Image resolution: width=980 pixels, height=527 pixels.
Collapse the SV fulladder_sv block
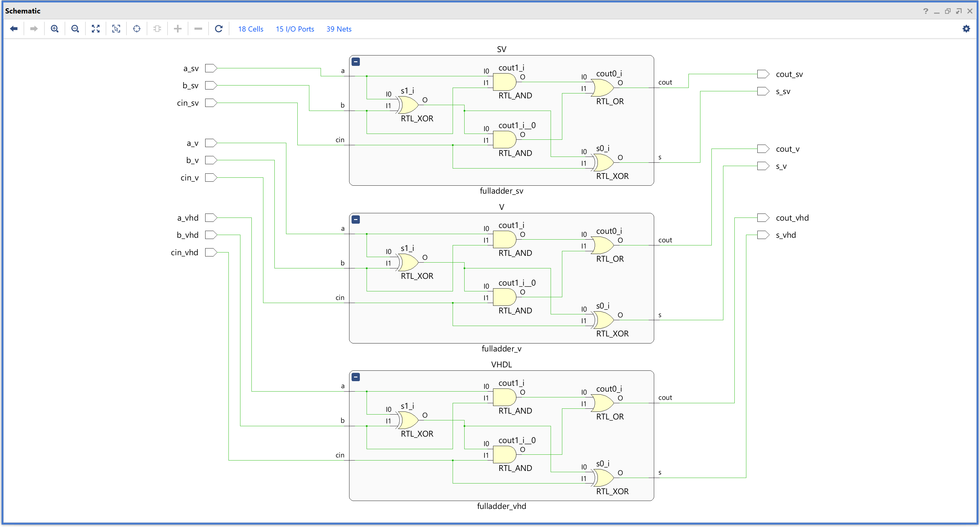pos(356,62)
